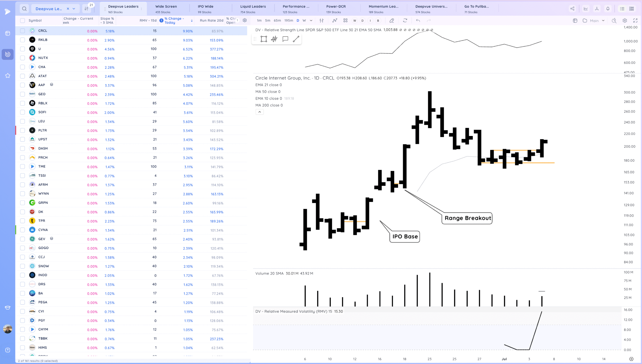Click the eraser icon in chart toolbar

(392, 21)
